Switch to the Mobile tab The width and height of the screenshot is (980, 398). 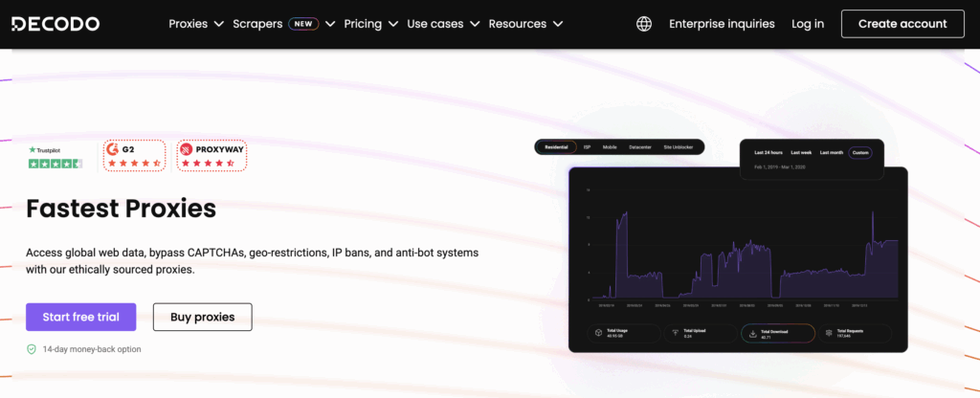tap(610, 147)
